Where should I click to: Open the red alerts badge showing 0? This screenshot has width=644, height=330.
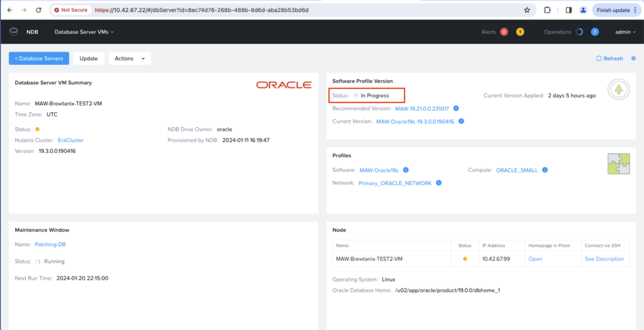(x=504, y=31)
